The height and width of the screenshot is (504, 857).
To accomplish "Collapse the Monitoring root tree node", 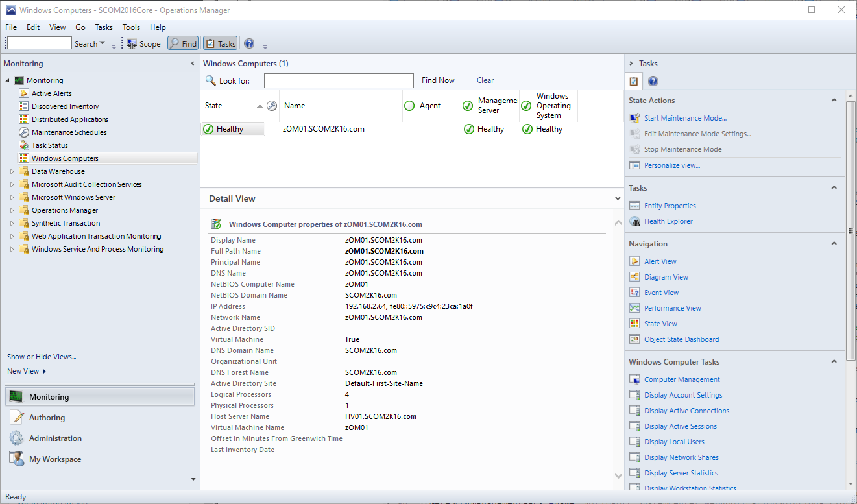I will click(8, 80).
